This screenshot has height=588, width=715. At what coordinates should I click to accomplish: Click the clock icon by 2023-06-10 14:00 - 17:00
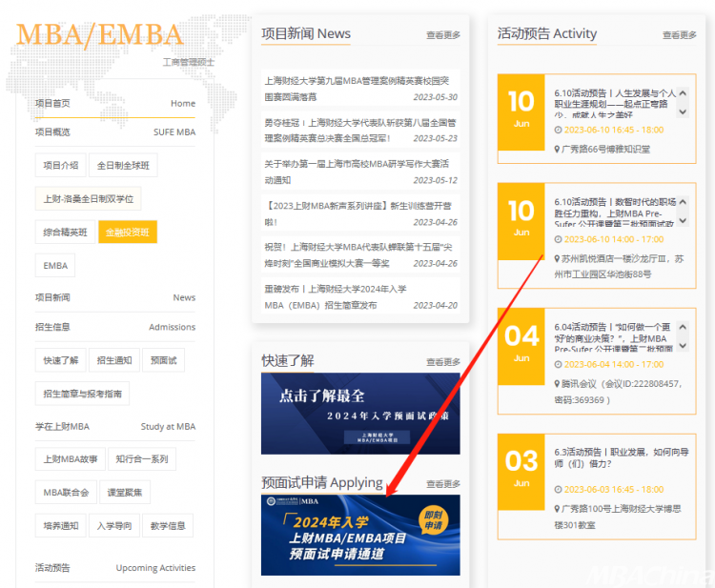(558, 239)
